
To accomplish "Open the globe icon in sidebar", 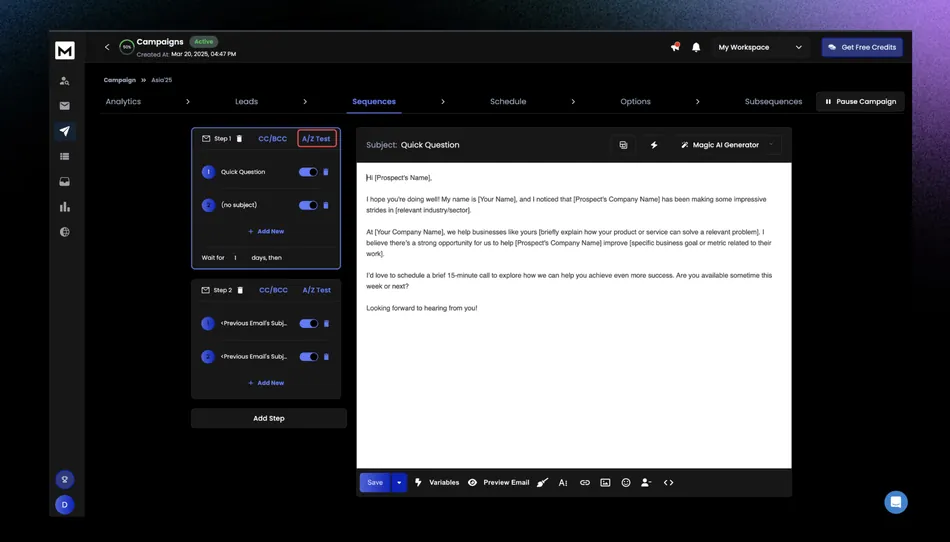I will (65, 232).
